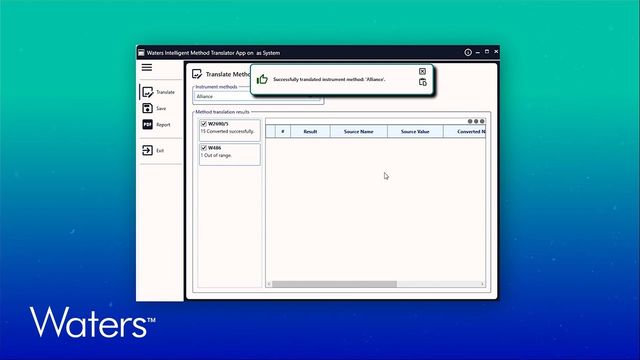Sort by the Source Value column header
Screen dimensions: 640x360
tap(415, 131)
